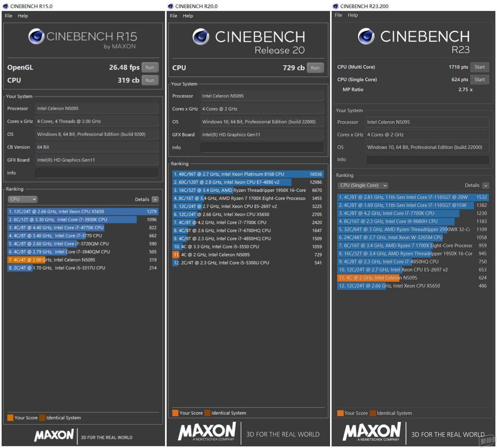
Task: Select R15 ranking row Core i5-3317U 214
Action: [x=83, y=268]
